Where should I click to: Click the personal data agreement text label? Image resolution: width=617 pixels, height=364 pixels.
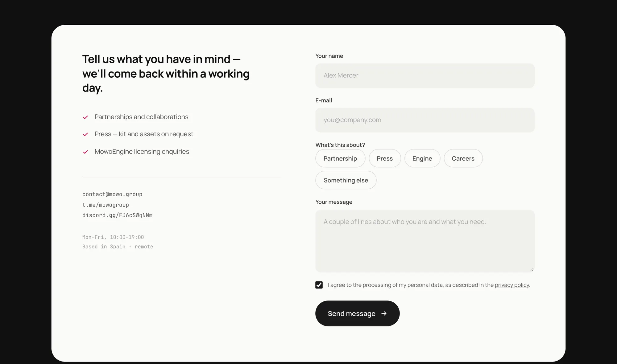coord(429,285)
